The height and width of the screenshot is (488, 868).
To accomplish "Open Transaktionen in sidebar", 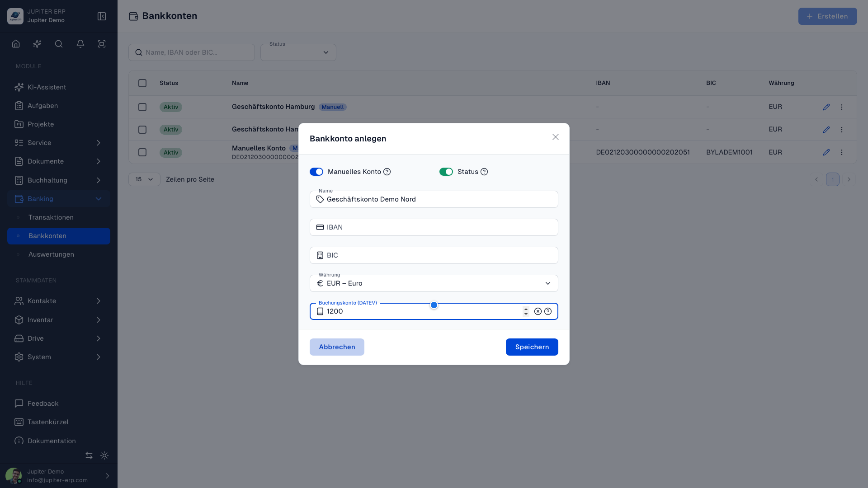I will coord(59,217).
